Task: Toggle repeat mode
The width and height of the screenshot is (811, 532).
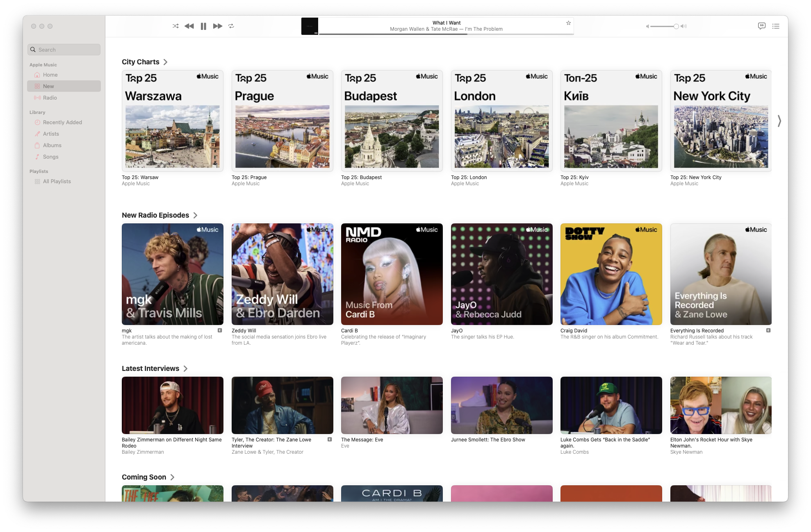Action: coord(231,26)
